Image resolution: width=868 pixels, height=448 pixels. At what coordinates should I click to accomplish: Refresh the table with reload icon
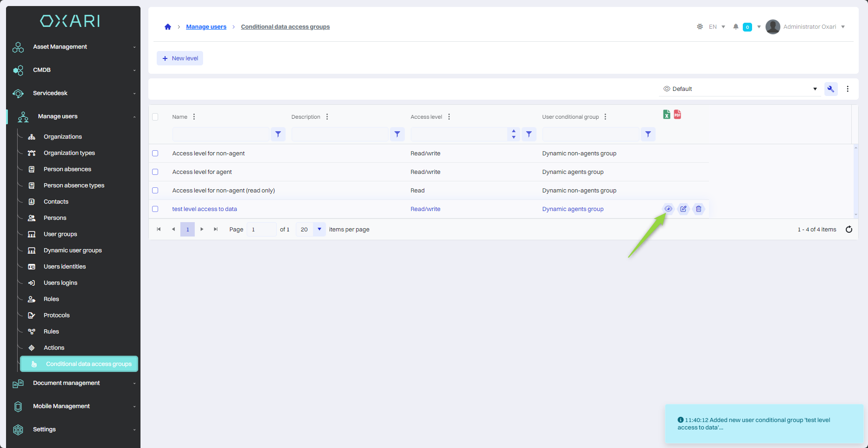point(849,230)
